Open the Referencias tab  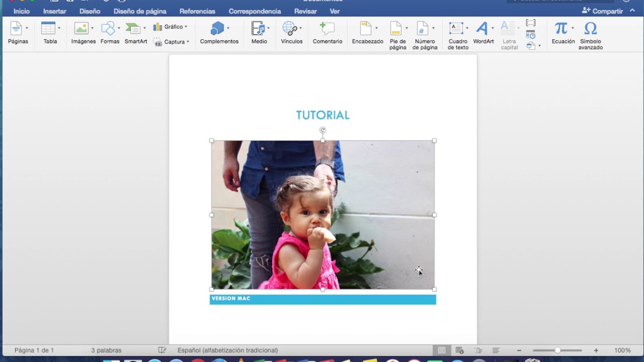point(197,11)
